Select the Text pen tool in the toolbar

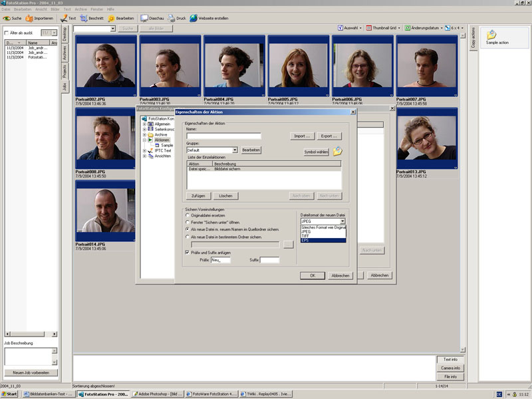(x=68, y=19)
